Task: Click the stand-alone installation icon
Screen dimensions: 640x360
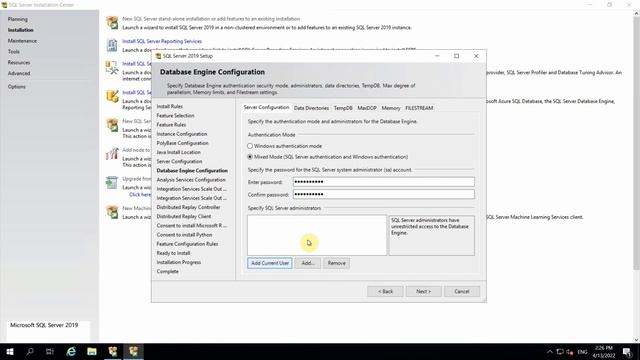Action: click(112, 22)
